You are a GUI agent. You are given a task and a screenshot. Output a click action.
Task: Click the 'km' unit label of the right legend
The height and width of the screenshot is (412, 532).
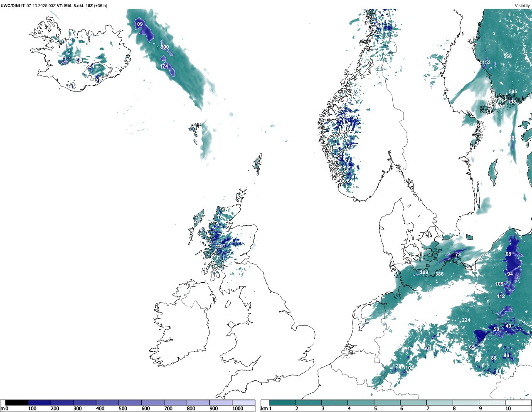[x=264, y=409]
